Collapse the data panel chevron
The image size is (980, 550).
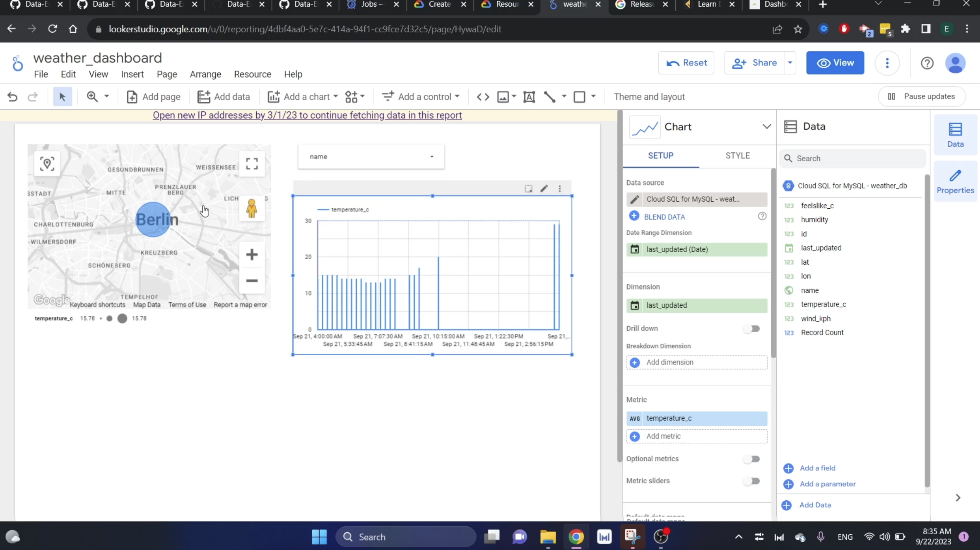[x=958, y=498]
